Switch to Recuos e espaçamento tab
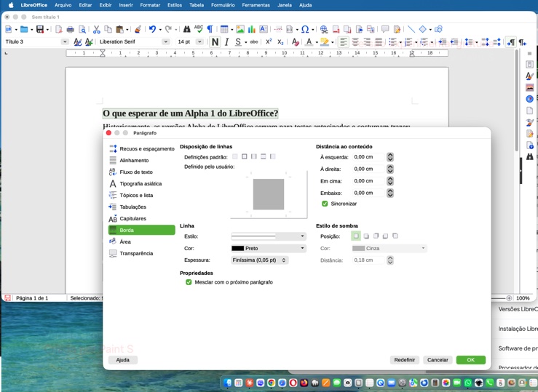 142,148
